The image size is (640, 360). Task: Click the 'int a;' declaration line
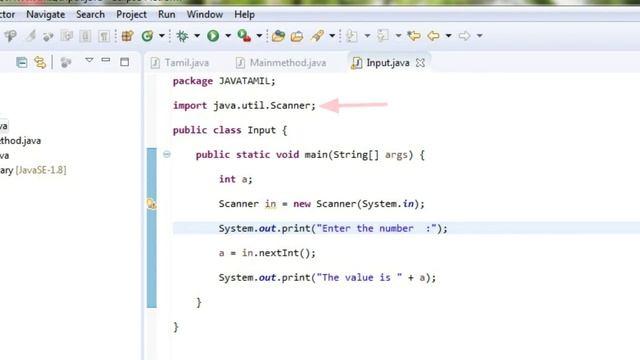[236, 179]
